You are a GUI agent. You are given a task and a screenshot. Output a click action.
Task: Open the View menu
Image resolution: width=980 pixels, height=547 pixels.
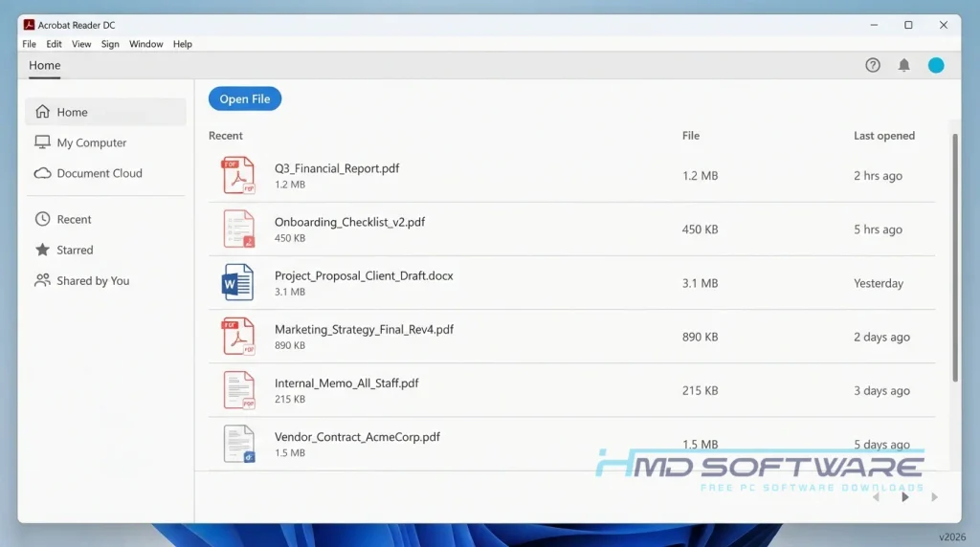[81, 44]
